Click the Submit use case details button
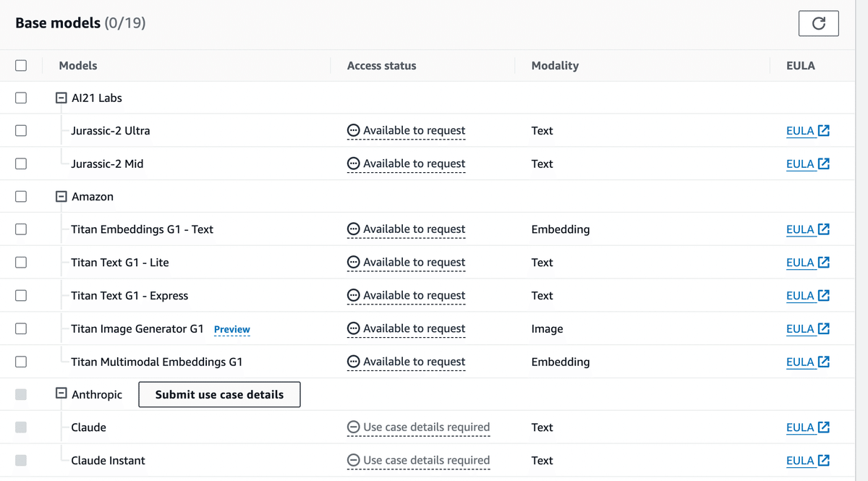Image resolution: width=868 pixels, height=481 pixels. [x=219, y=395]
